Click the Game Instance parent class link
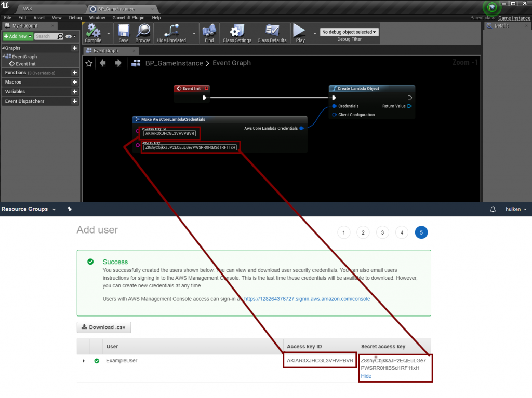532x398 pixels. point(514,18)
